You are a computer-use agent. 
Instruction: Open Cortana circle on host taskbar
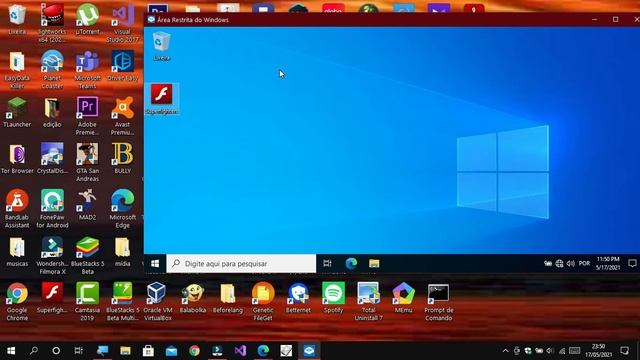(x=56, y=351)
